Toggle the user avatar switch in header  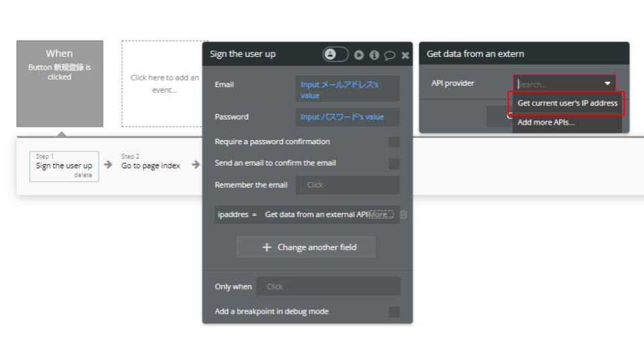(x=335, y=54)
